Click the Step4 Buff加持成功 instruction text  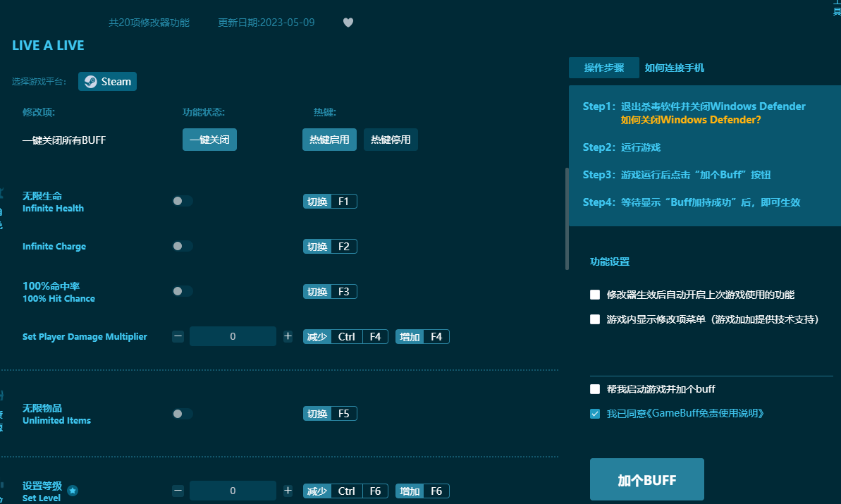[x=692, y=202]
